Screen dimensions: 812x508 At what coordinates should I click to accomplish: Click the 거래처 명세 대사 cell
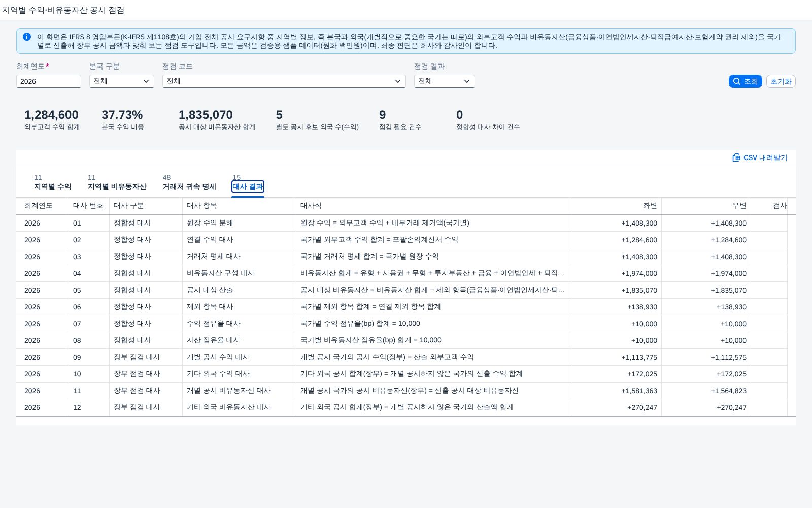[x=239, y=257]
